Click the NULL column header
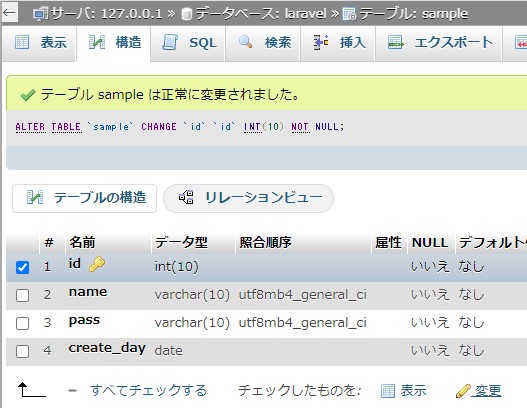Viewport: 527px width, 408px height. 430,242
